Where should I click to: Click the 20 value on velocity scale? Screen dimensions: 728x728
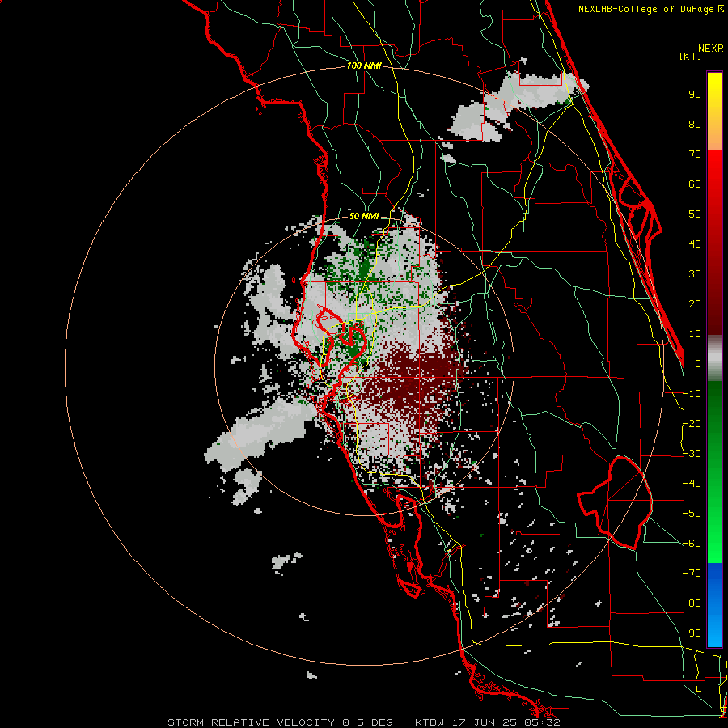click(x=695, y=304)
